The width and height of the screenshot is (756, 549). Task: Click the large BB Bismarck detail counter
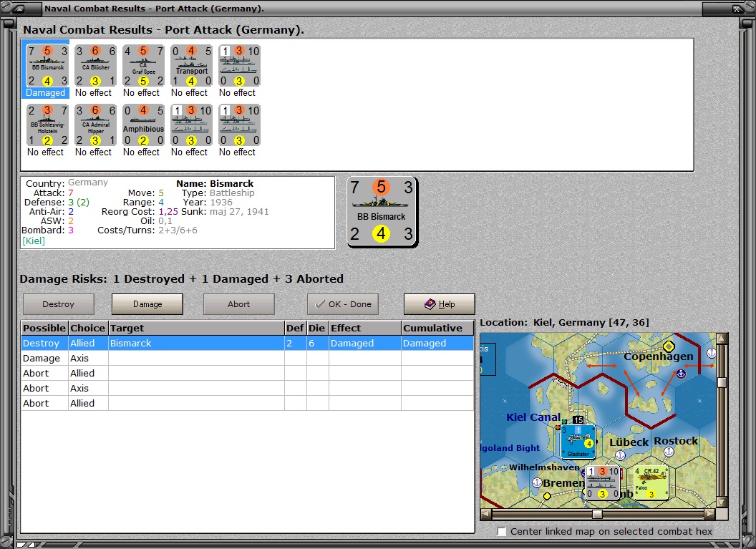pos(382,212)
